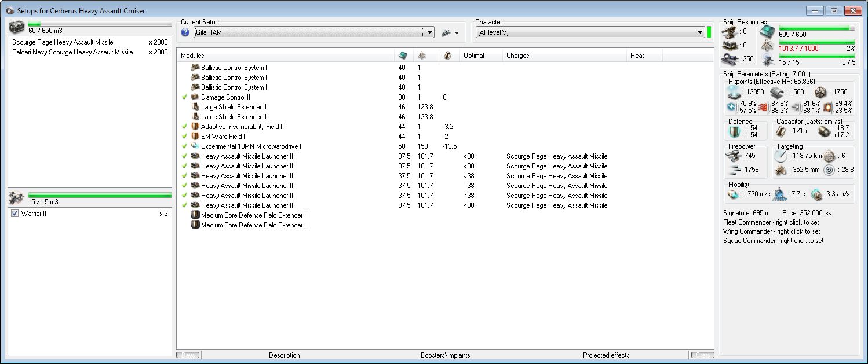868x364 pixels.
Task: Click the capacitor recharge icon near -18.7
Action: pos(824,131)
